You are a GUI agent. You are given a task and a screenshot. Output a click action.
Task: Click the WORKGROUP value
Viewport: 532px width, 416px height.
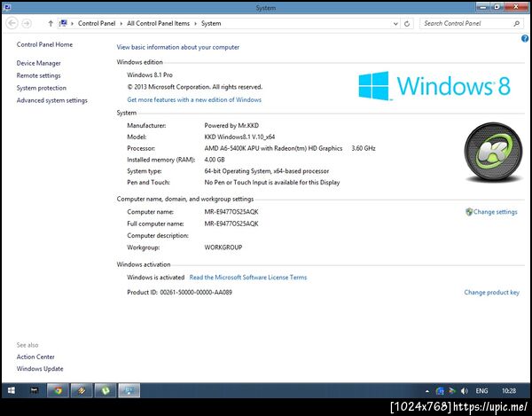(223, 247)
